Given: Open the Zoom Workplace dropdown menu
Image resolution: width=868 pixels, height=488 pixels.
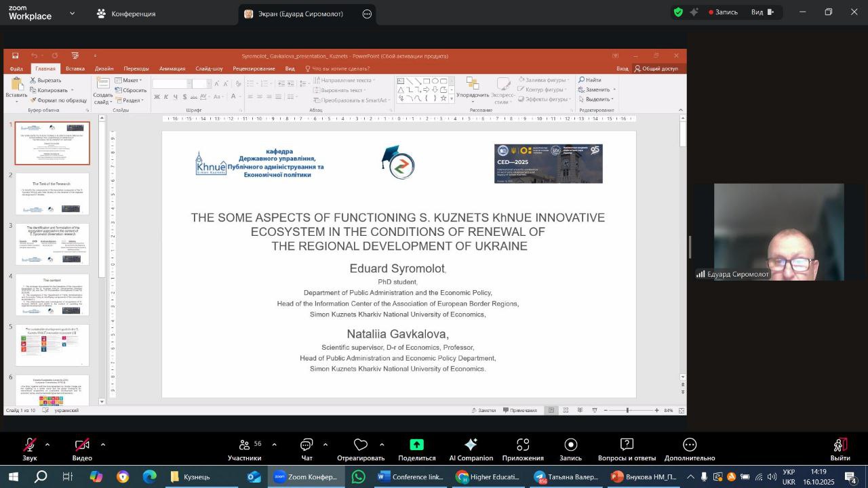Looking at the screenshot, I should coord(72,14).
